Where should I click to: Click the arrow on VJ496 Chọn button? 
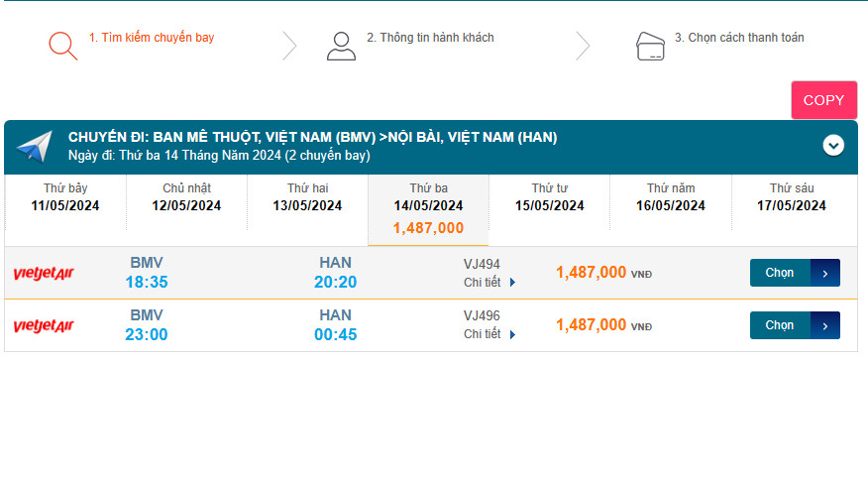point(825,325)
